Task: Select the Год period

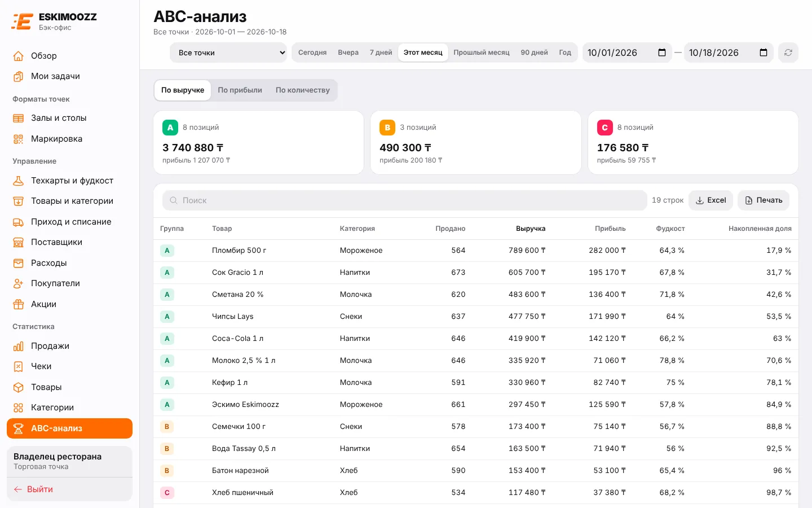Action: (565, 52)
